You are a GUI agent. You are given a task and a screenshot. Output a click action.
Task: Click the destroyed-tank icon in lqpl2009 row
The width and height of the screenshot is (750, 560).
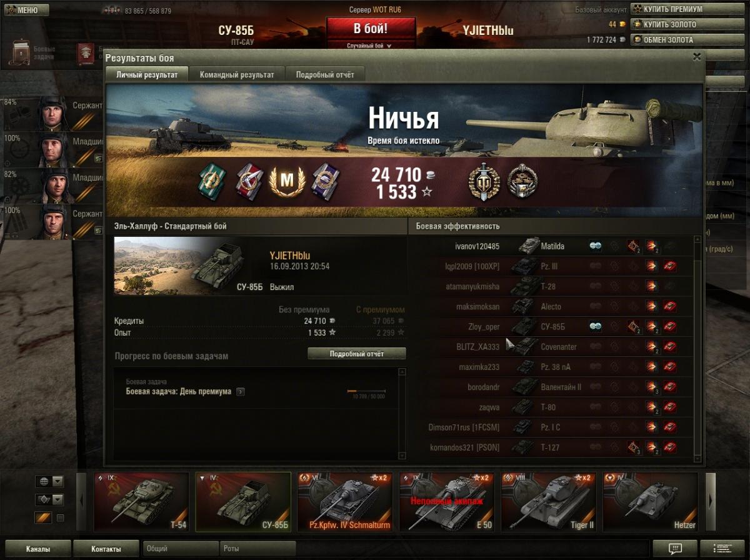point(670,266)
